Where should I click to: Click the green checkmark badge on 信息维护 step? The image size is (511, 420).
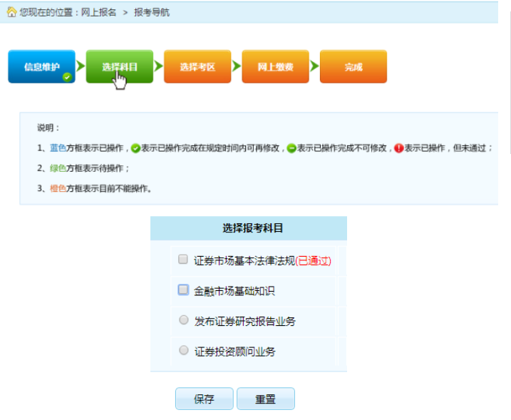(x=67, y=77)
